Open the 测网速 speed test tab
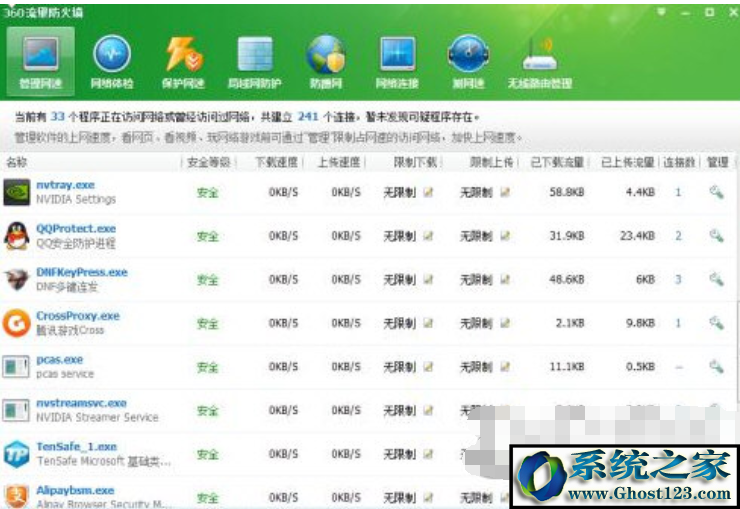The image size is (740, 509). click(468, 62)
